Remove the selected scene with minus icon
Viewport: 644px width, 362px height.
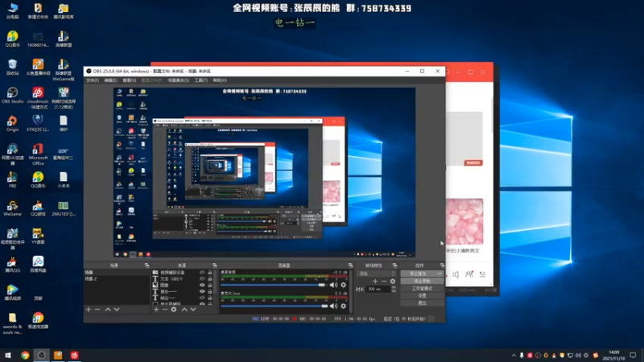pyautogui.click(x=97, y=310)
